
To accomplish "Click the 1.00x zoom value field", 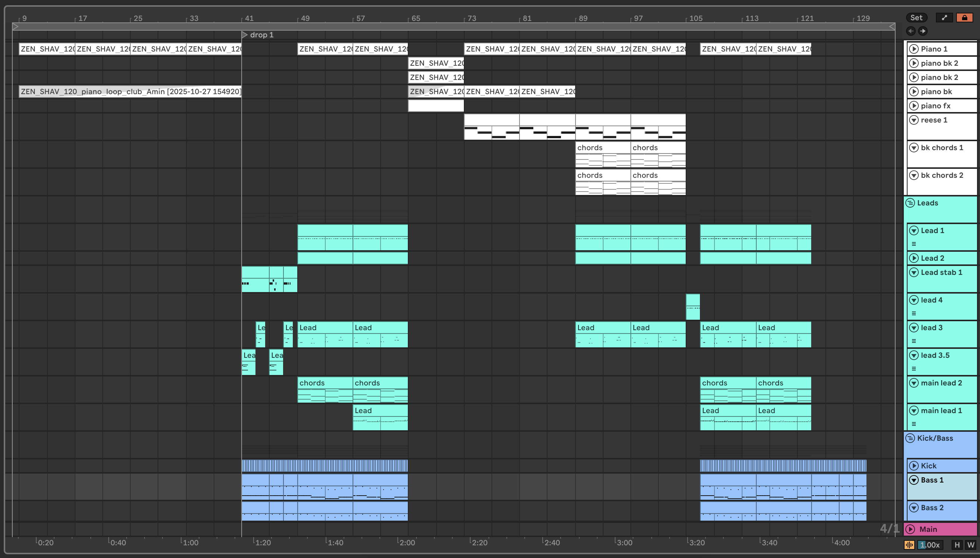I will click(x=930, y=545).
